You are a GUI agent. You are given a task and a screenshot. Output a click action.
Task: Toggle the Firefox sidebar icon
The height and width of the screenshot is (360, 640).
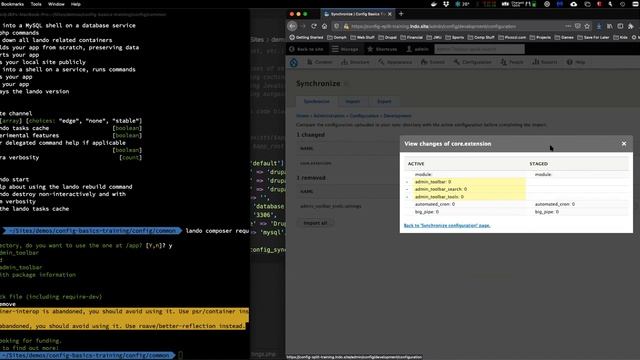[620, 26]
